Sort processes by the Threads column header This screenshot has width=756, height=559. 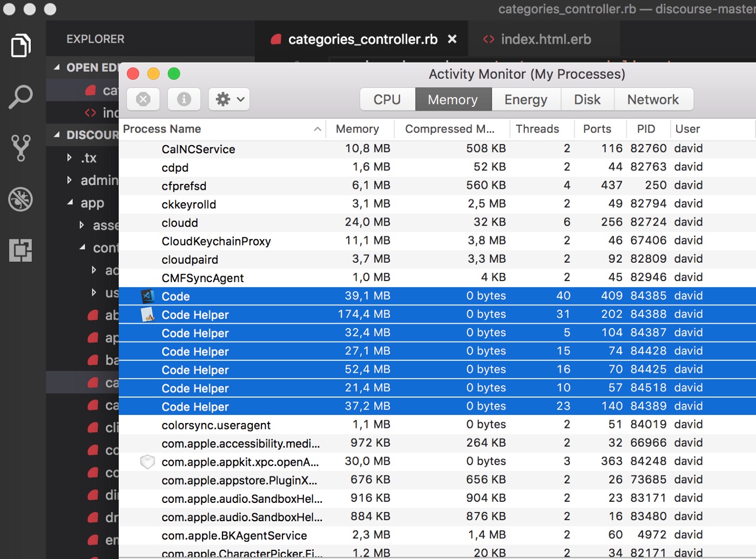click(537, 129)
